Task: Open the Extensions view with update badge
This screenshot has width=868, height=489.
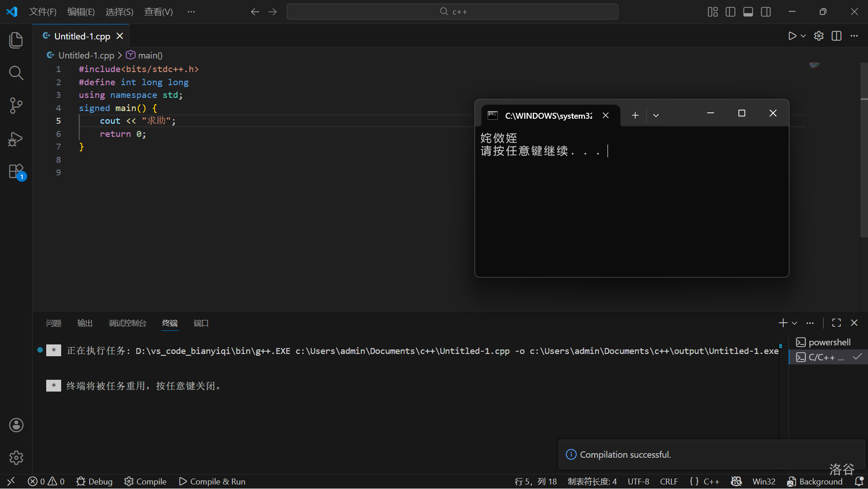Action: (16, 172)
